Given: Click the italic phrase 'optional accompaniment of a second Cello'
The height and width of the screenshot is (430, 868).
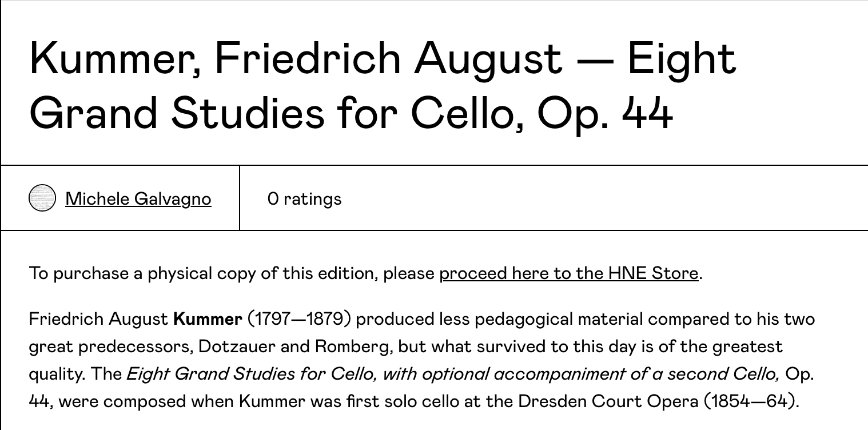Looking at the screenshot, I should pos(580,373).
